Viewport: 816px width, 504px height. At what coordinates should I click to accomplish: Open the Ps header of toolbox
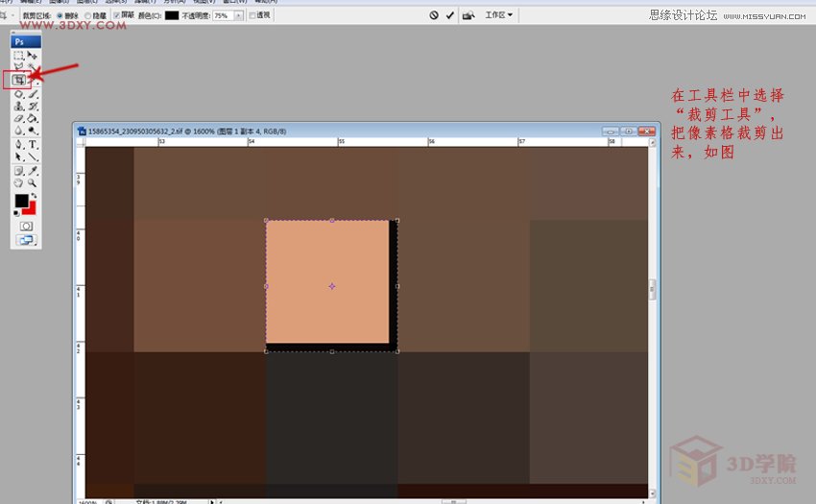[26, 41]
